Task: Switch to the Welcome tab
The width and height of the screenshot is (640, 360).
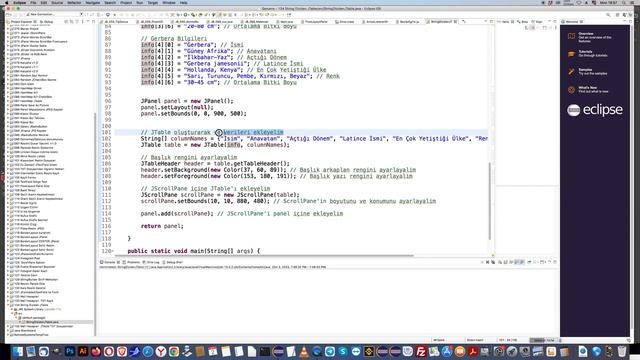Action: click(572, 21)
